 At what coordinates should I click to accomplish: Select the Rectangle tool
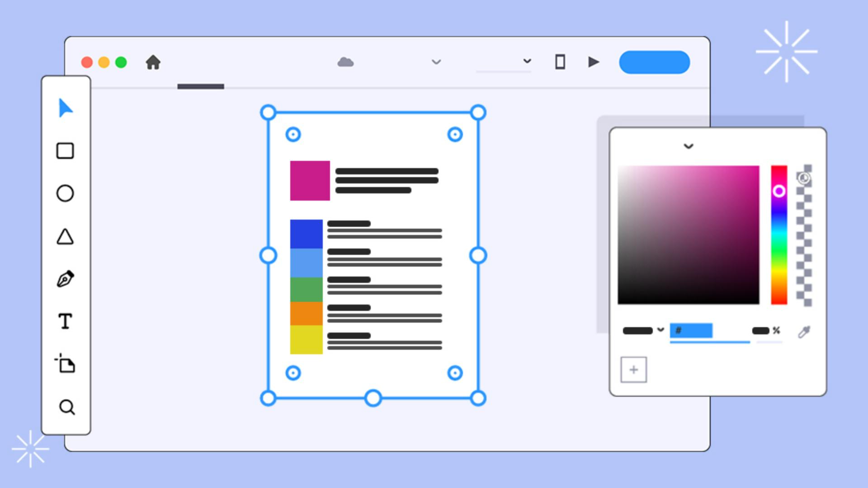(x=65, y=151)
